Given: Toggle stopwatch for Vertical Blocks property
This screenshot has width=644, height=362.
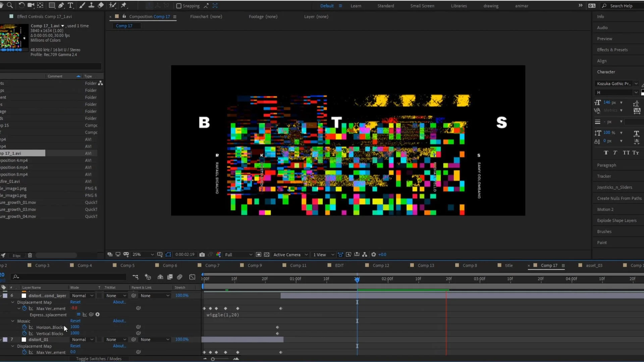Looking at the screenshot, I should (24, 334).
